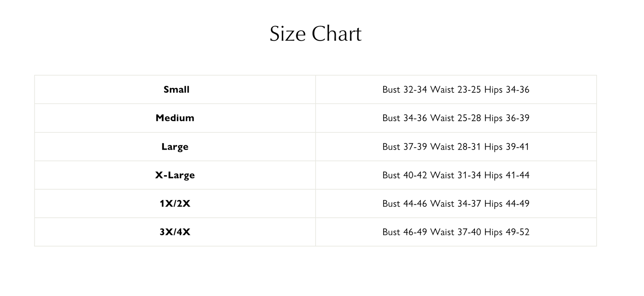The image size is (644, 296).
Task: Click Hips 49-52 in 3X/4X row
Action: point(507,232)
